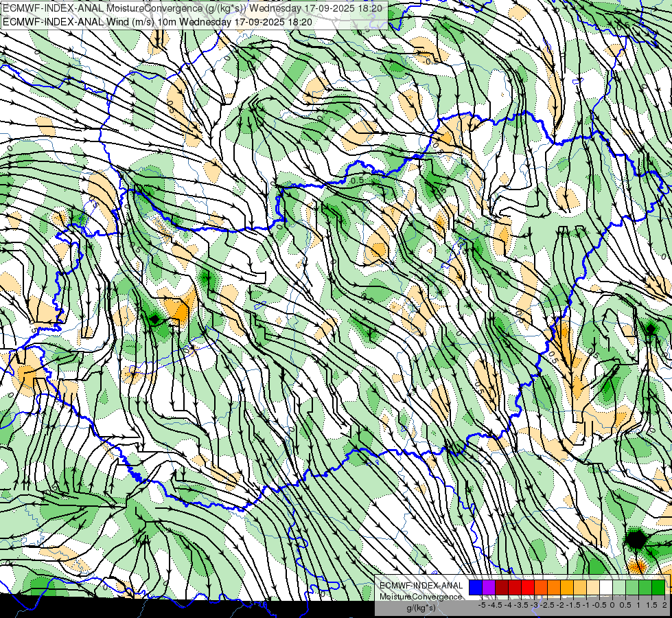672x618 pixels.
Task: Select the darkest green swatch between 1.5 and 2
Action: pyautogui.click(x=658, y=588)
